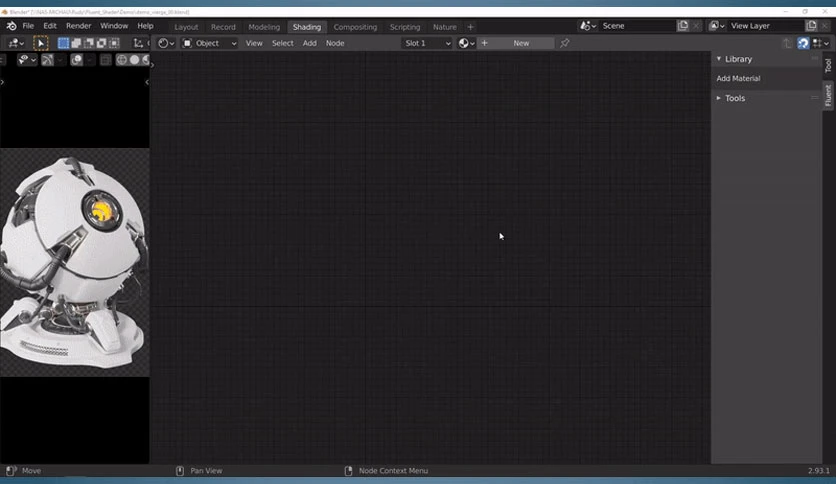This screenshot has height=484, width=836.
Task: Open the Window menu
Action: point(114,26)
